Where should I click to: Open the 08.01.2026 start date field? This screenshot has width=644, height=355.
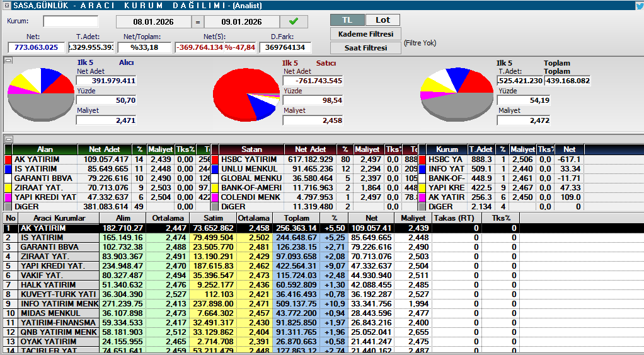point(152,21)
